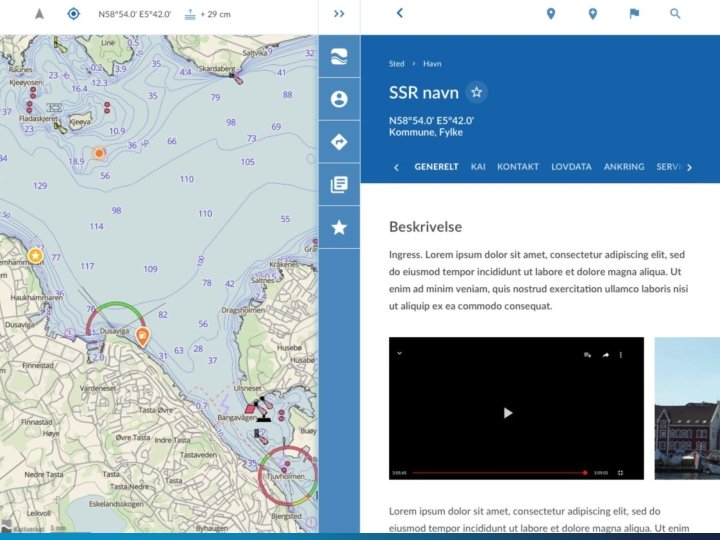Viewport: 720px width, 540px height.
Task: Center map on my location
Action: [73, 14]
